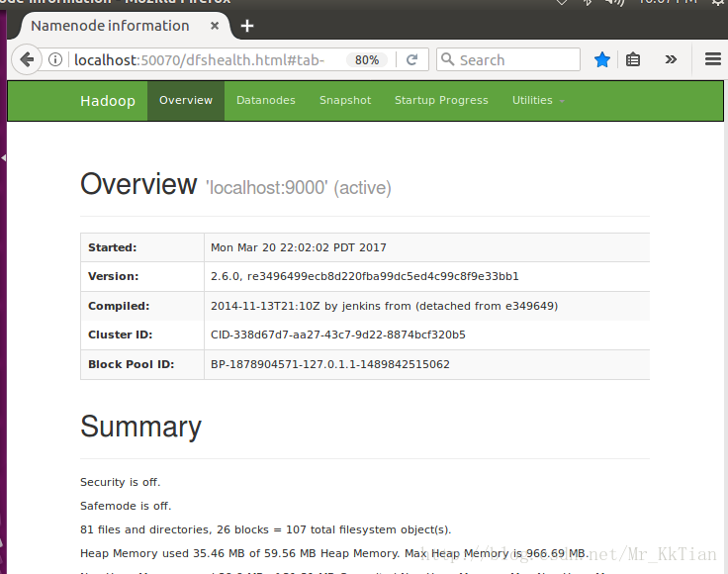Open the system volume indicator
This screenshot has width=728, height=574.
coord(614,2)
